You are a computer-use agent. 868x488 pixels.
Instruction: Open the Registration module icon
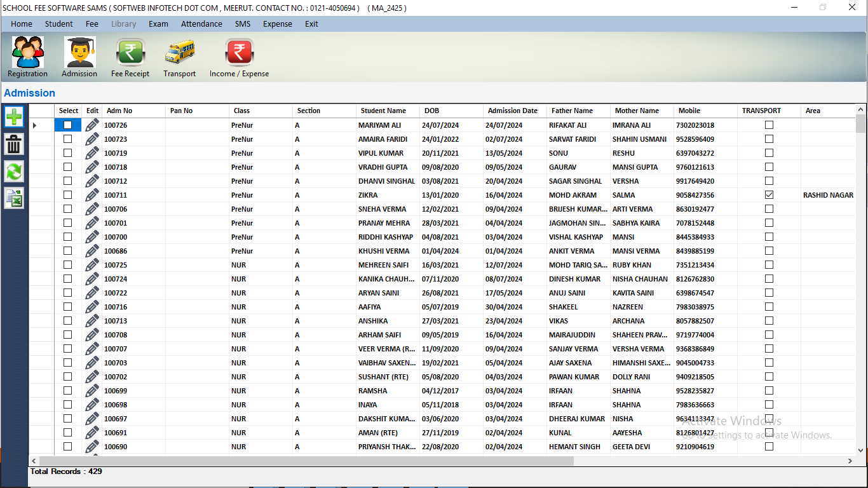[27, 53]
